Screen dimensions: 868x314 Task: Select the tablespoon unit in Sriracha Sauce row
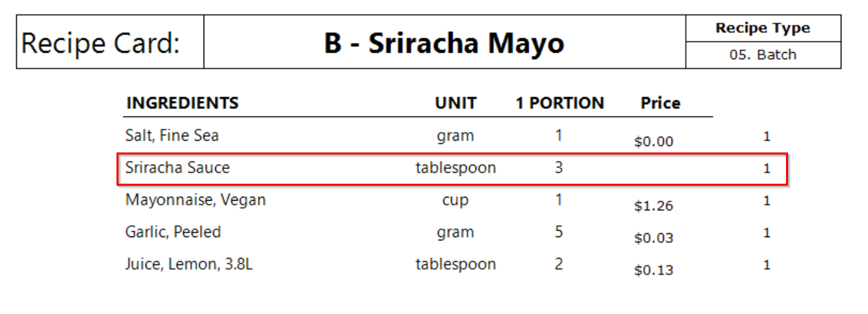coord(455,167)
